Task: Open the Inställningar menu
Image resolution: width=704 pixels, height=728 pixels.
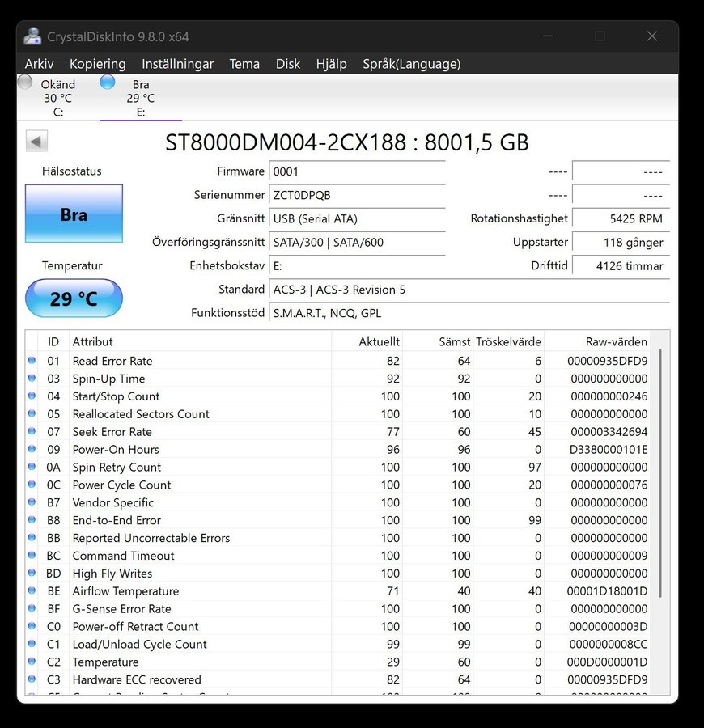Action: click(x=177, y=64)
